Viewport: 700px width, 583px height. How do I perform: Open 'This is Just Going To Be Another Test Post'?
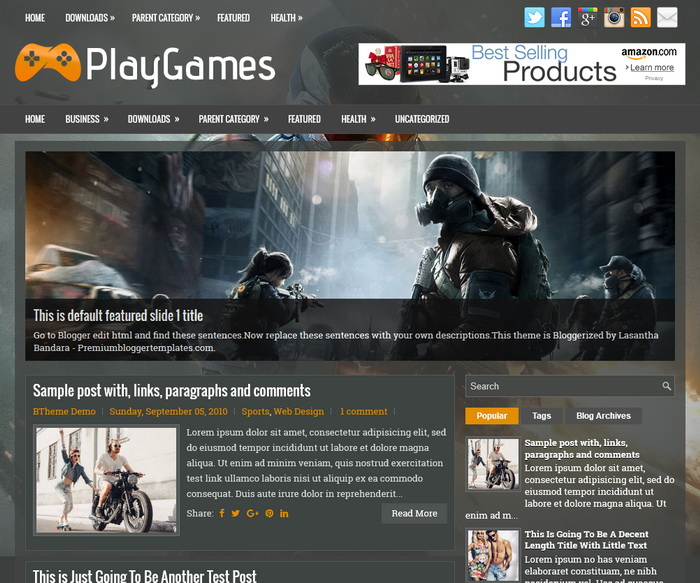pyautogui.click(x=145, y=576)
